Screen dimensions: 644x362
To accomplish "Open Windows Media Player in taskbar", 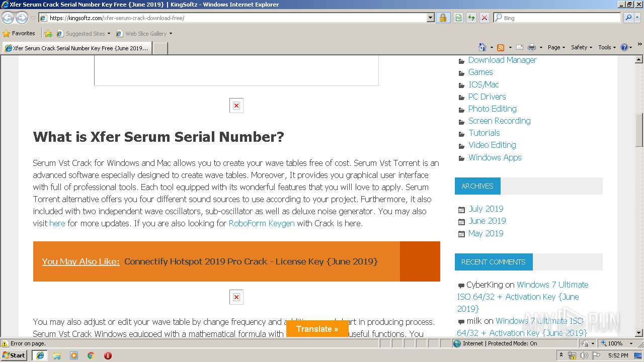I will pyautogui.click(x=74, y=355).
